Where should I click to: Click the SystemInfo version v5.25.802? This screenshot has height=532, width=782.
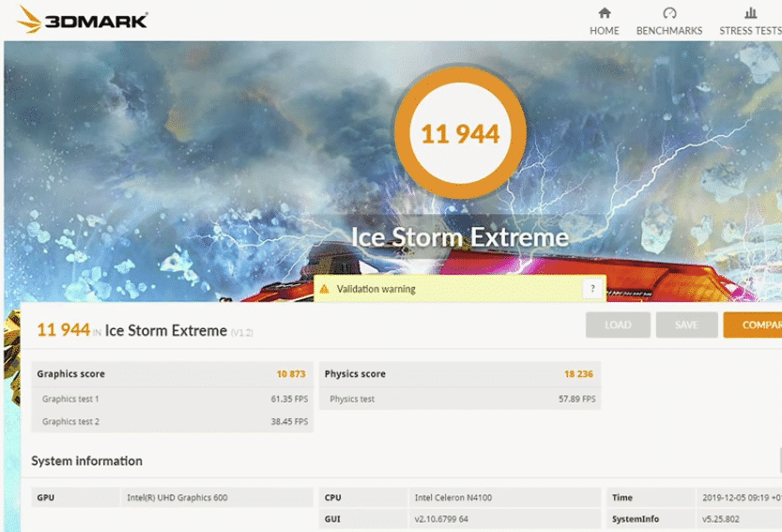pyautogui.click(x=721, y=519)
